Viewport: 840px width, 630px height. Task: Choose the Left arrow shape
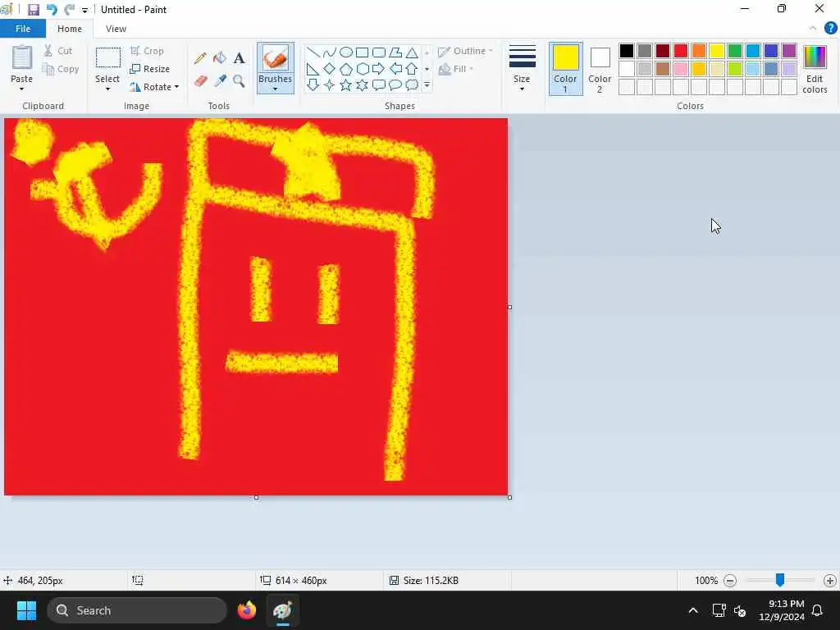coord(395,69)
